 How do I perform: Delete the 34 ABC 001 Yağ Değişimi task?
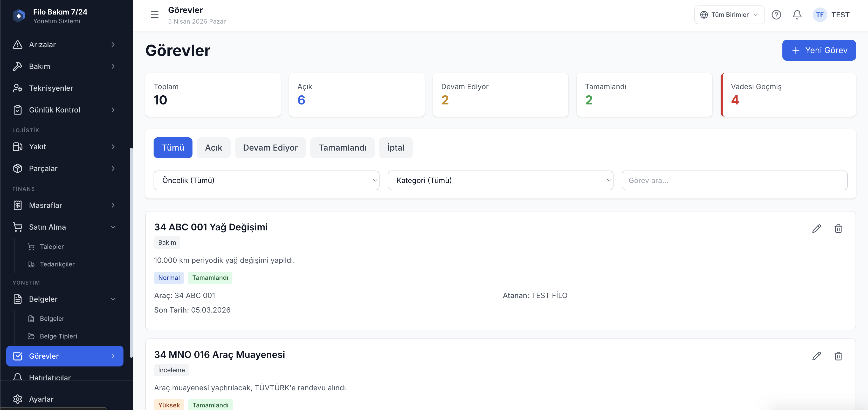click(x=838, y=229)
